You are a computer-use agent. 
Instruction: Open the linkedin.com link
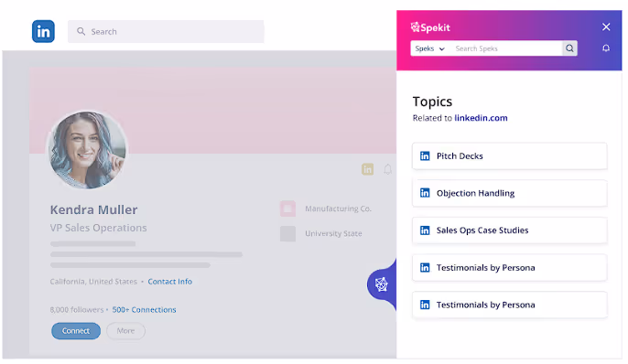coord(481,118)
